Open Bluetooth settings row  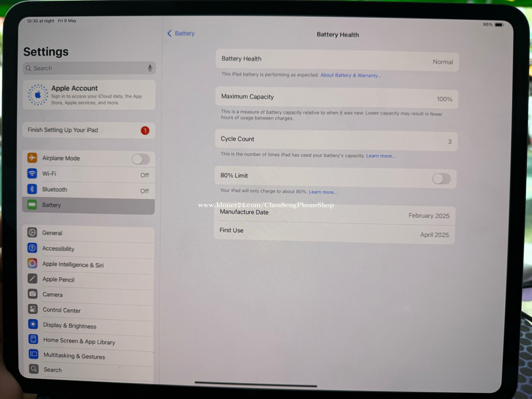click(x=89, y=190)
